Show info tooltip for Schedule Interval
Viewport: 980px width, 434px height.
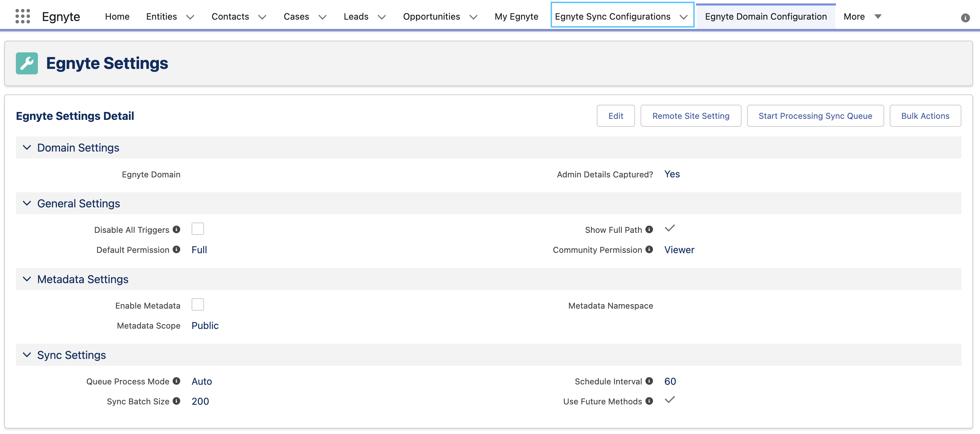coord(650,381)
